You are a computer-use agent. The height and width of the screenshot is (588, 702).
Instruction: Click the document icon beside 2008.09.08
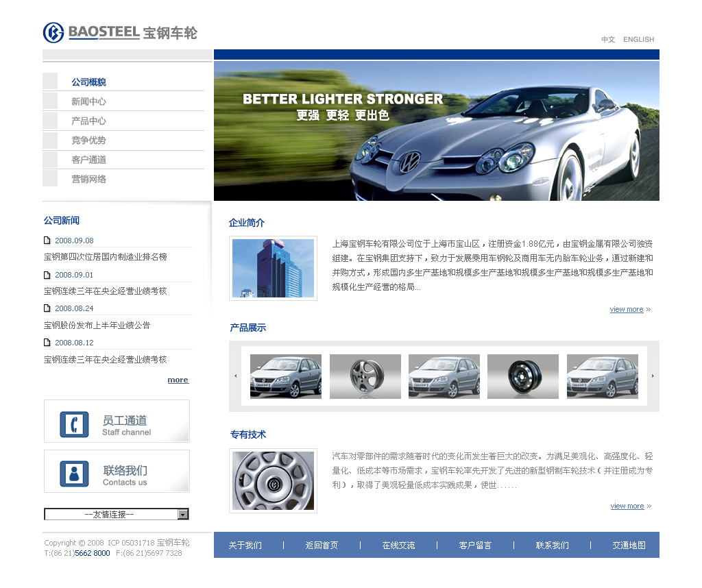point(47,241)
